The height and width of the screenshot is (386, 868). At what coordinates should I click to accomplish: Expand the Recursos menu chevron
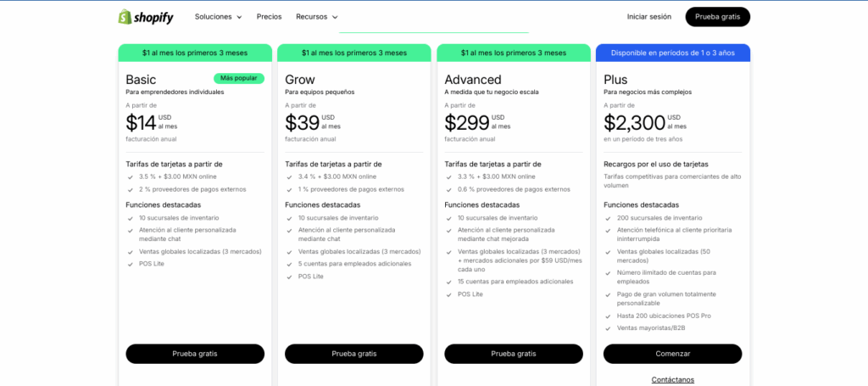(334, 17)
